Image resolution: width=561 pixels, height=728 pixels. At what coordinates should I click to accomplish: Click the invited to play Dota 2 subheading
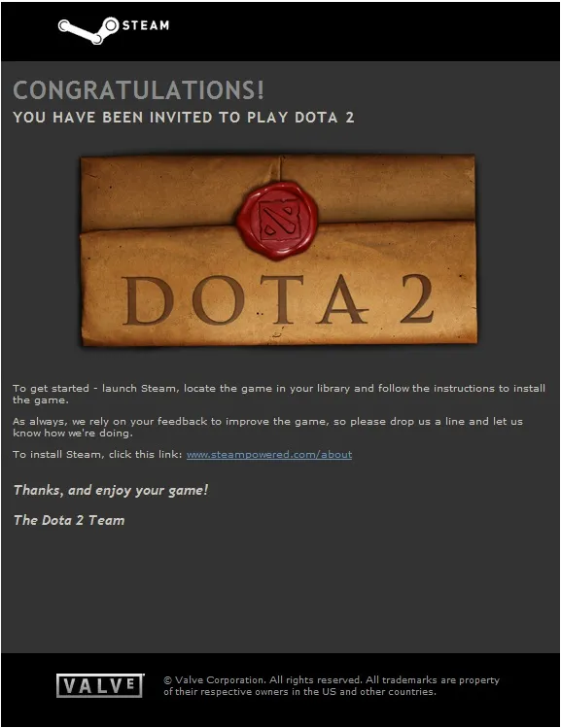click(x=184, y=117)
